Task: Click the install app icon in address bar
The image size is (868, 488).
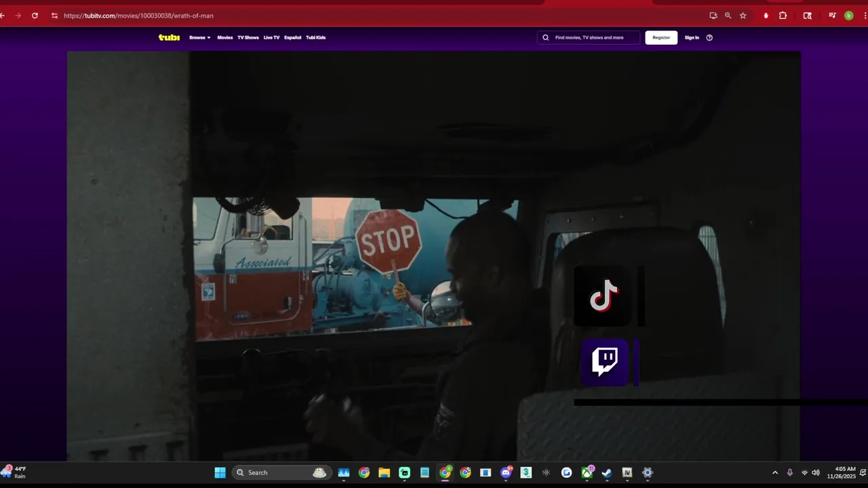Action: tap(713, 16)
